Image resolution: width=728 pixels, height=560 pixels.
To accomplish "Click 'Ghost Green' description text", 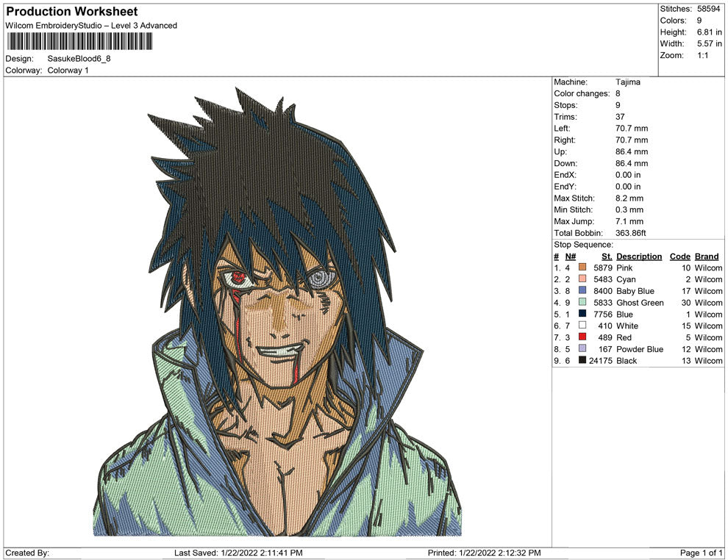I will (640, 303).
